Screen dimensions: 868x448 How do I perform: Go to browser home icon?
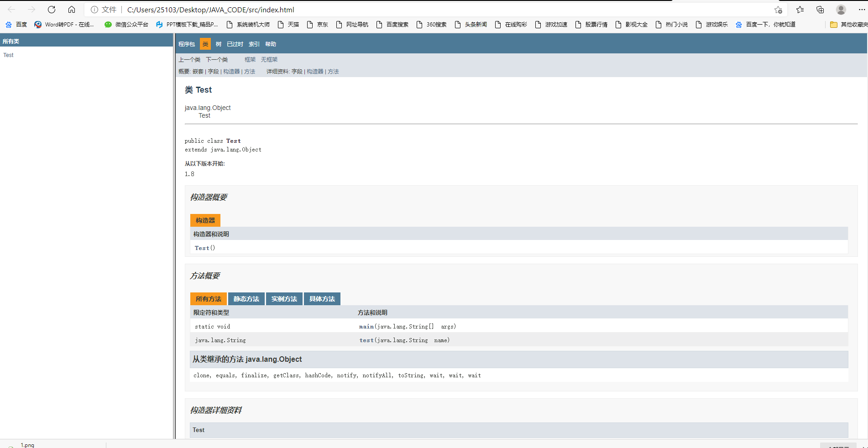click(72, 10)
